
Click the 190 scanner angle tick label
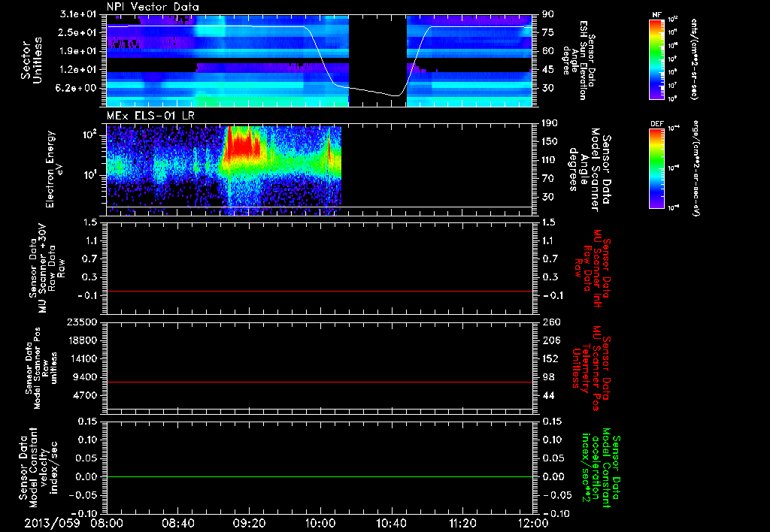click(x=550, y=123)
